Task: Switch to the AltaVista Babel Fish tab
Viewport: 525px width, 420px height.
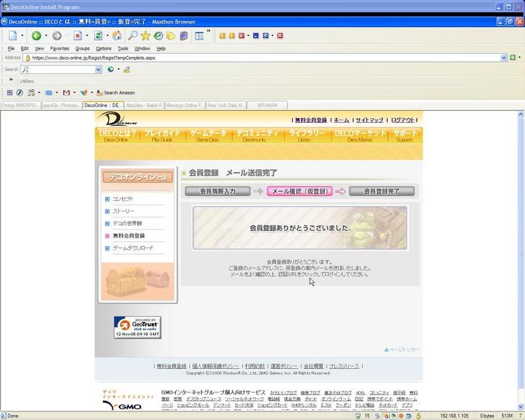Action: click(x=144, y=105)
